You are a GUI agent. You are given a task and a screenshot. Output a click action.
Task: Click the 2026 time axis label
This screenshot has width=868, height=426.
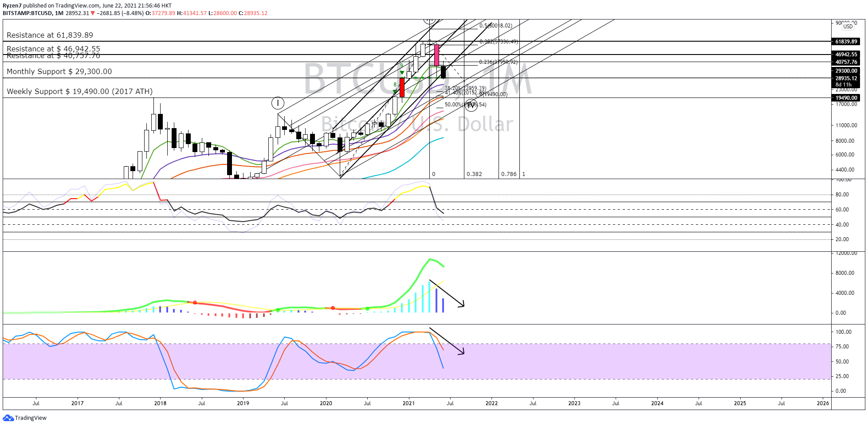point(823,403)
